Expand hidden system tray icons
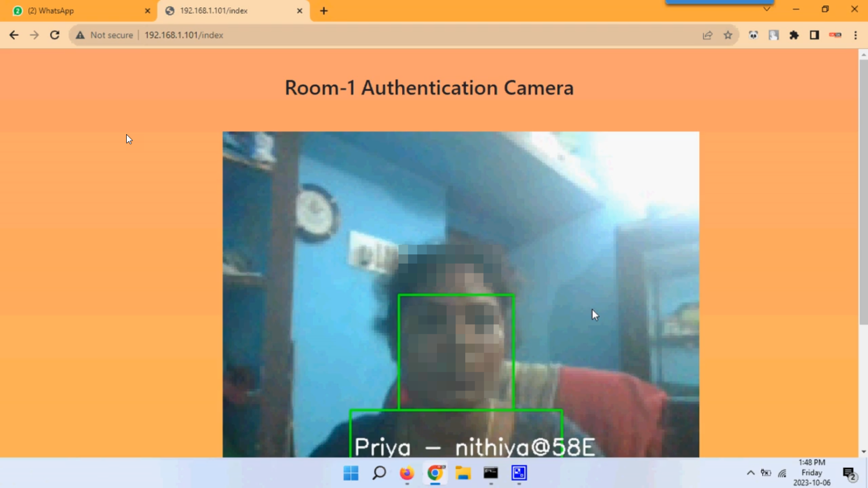Viewport: 868px width, 488px height. pos(750,472)
